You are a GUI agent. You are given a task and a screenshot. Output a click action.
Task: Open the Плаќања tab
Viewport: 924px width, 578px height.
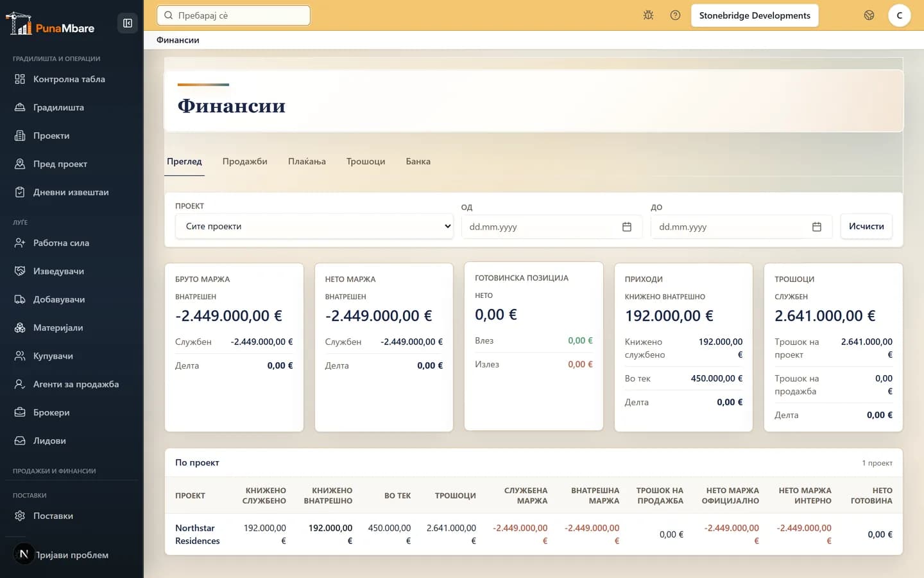pos(307,161)
